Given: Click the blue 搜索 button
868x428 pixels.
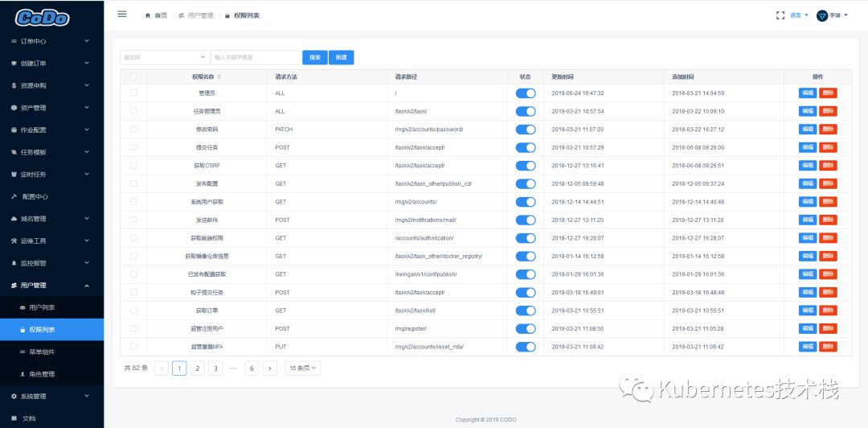Looking at the screenshot, I should click(x=315, y=57).
